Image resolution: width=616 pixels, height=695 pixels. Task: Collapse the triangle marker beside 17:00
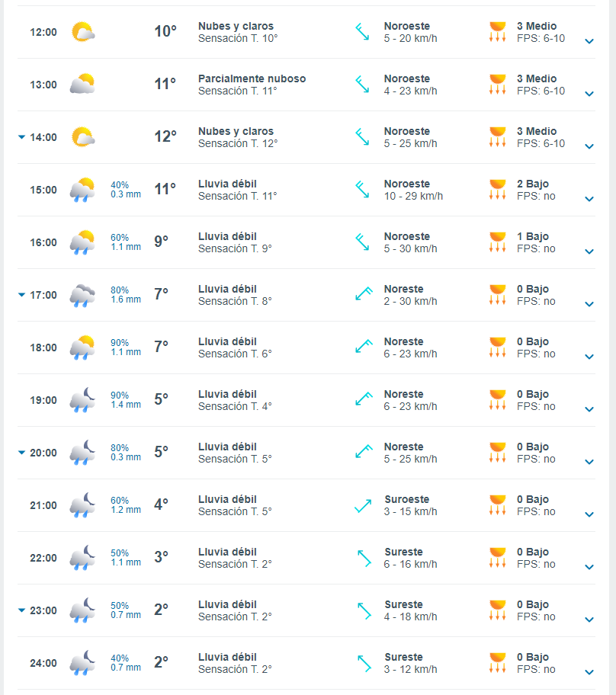(22, 295)
